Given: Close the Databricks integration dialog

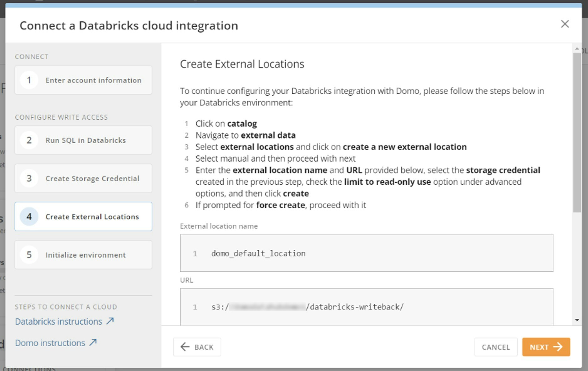Looking at the screenshot, I should [x=565, y=24].
